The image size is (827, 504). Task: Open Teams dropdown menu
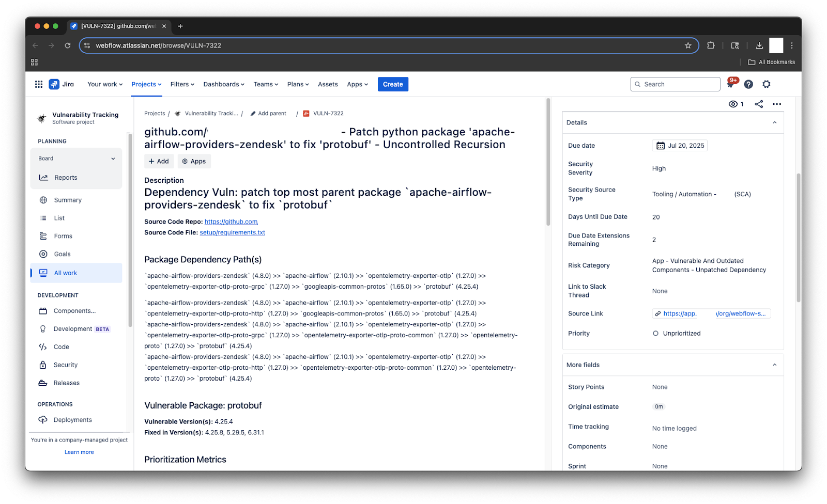tap(266, 84)
